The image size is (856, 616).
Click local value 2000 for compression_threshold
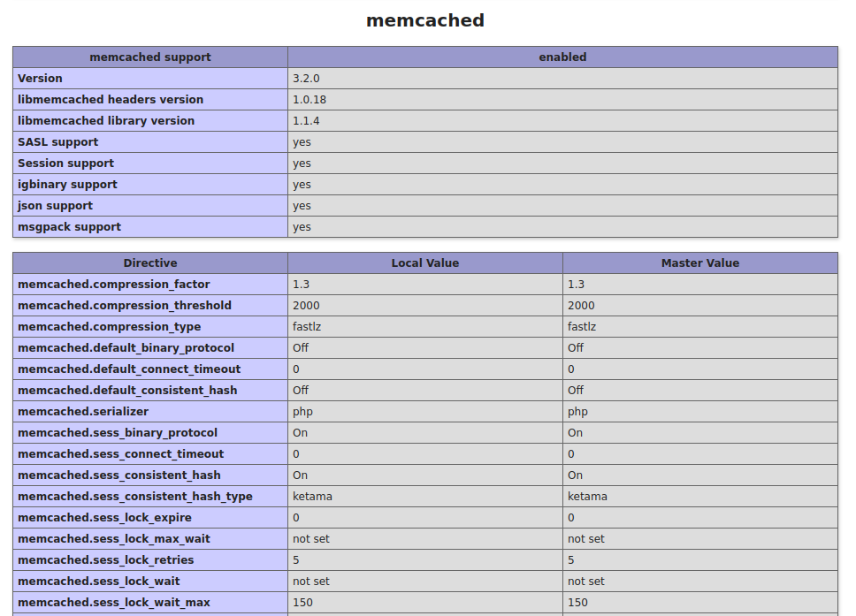point(306,306)
